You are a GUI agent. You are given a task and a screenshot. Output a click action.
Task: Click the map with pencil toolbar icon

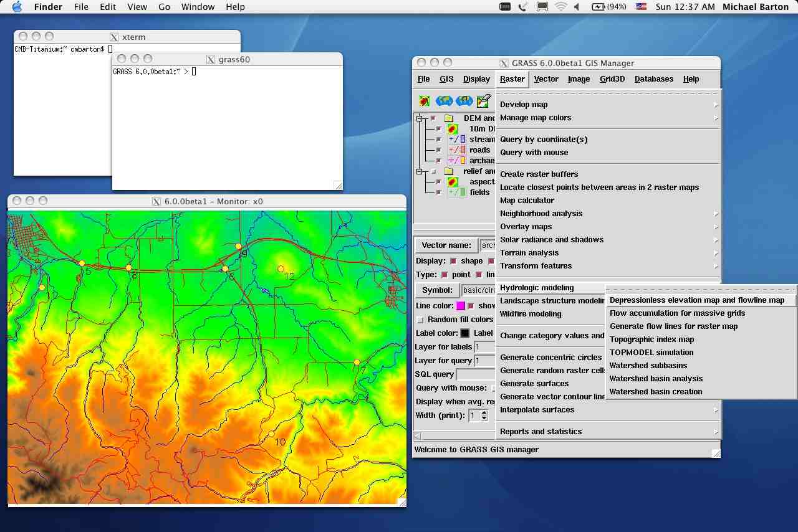484,101
